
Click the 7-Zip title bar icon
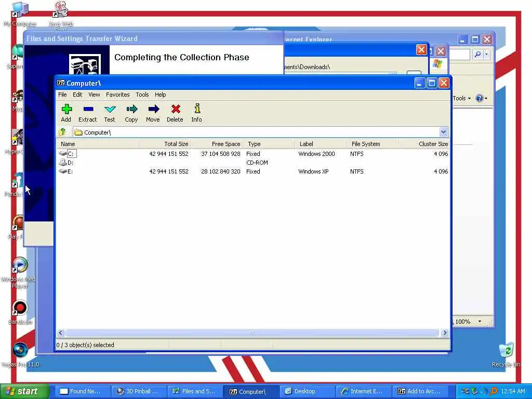61,83
